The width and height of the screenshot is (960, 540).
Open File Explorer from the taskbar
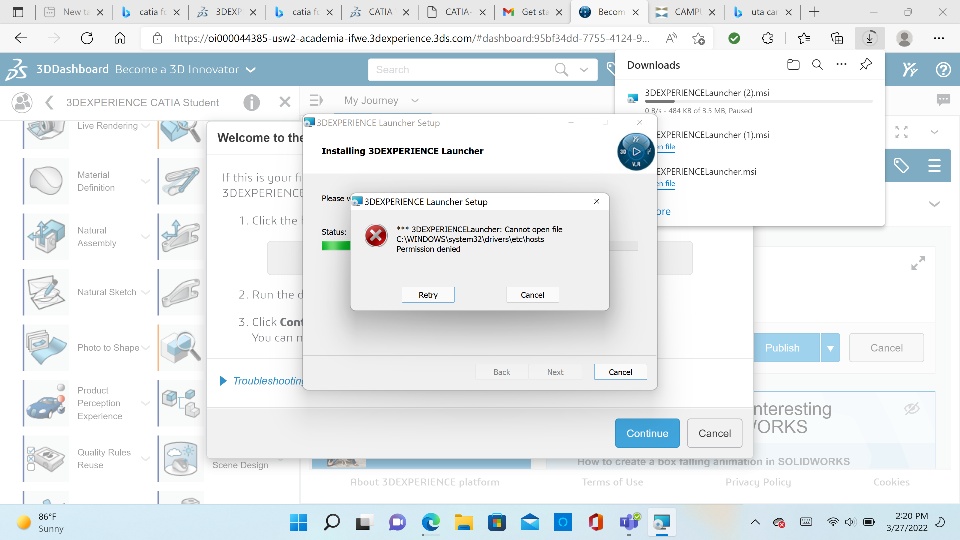pos(463,522)
